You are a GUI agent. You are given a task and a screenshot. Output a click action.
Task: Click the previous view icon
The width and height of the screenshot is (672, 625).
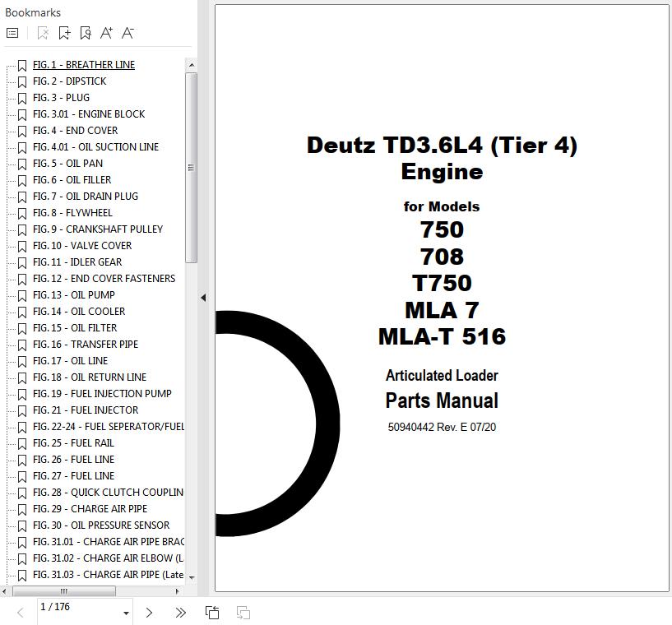[212, 613]
